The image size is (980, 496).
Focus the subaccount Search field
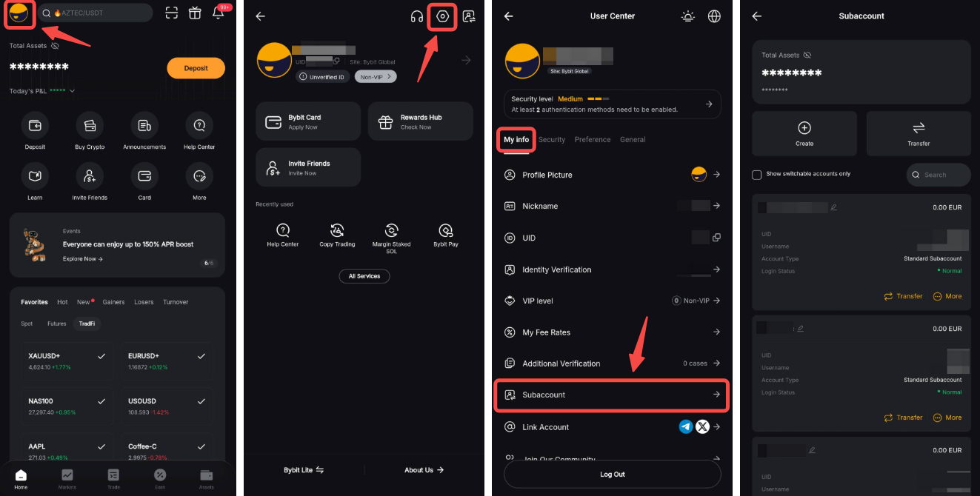939,175
